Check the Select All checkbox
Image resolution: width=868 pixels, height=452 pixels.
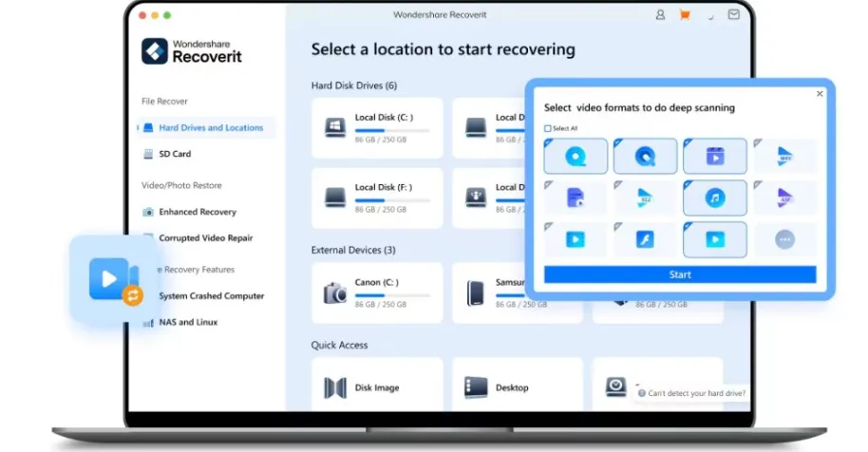coord(548,128)
